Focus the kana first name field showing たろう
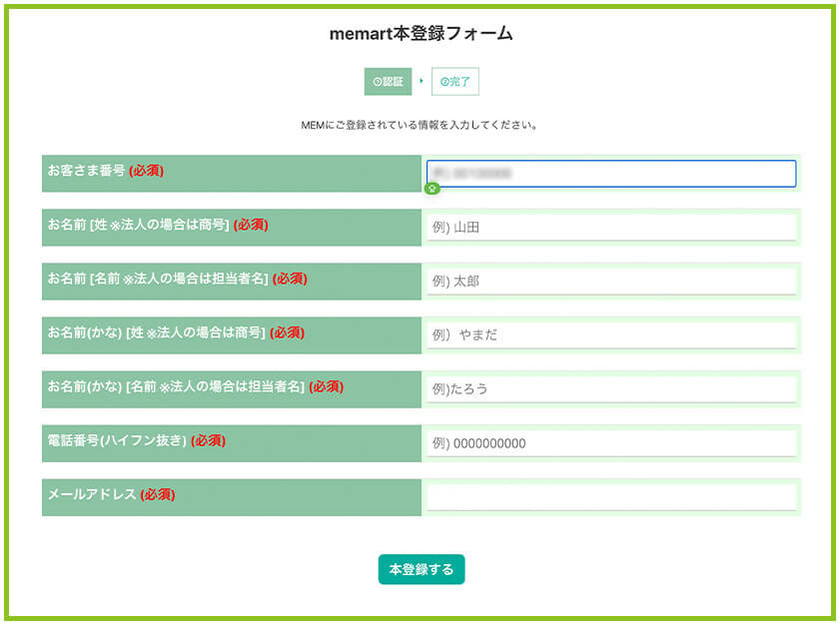 (610, 389)
